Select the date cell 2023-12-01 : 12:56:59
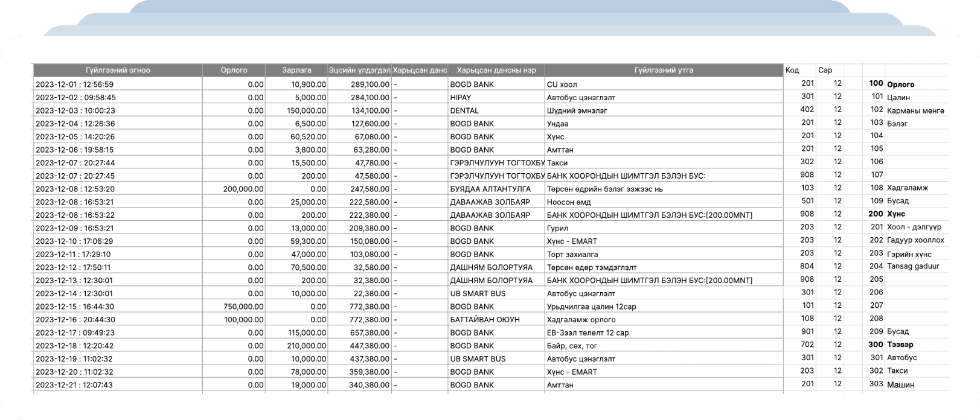The width and height of the screenshot is (980, 420). pyautogui.click(x=75, y=84)
